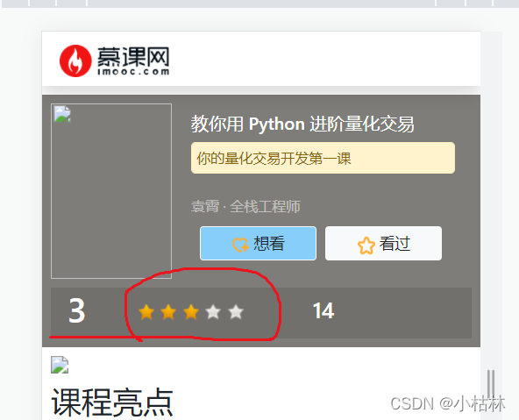This screenshot has width=519, height=420.
Task: Click the author name 袁霄 · 全栈工程师
Action: click(245, 207)
